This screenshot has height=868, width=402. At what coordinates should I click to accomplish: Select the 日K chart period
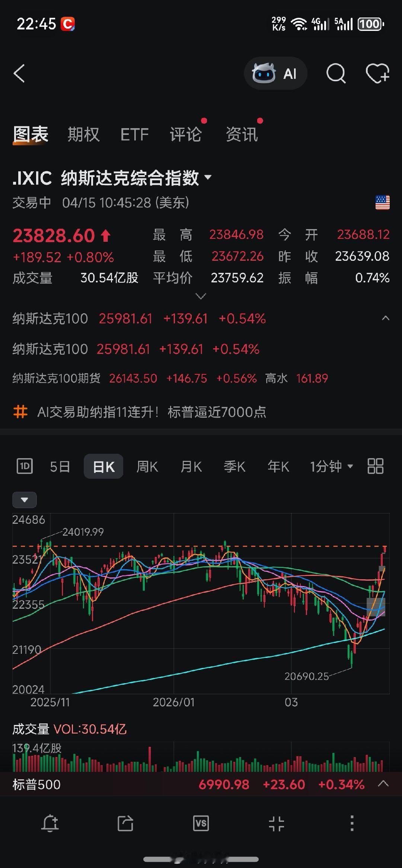coord(103,466)
